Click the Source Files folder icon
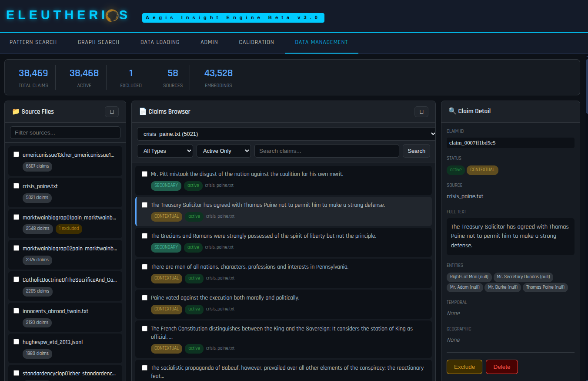This screenshot has height=381, width=588. (x=16, y=111)
